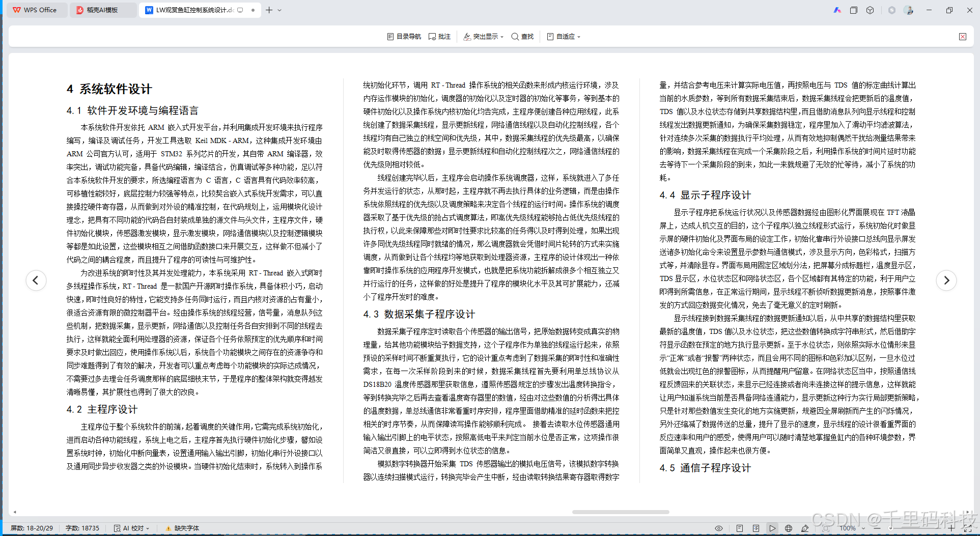Screen dimensions: 980x536
Task: Click the 屏数: 18-20/29 indicator
Action: tap(32, 528)
